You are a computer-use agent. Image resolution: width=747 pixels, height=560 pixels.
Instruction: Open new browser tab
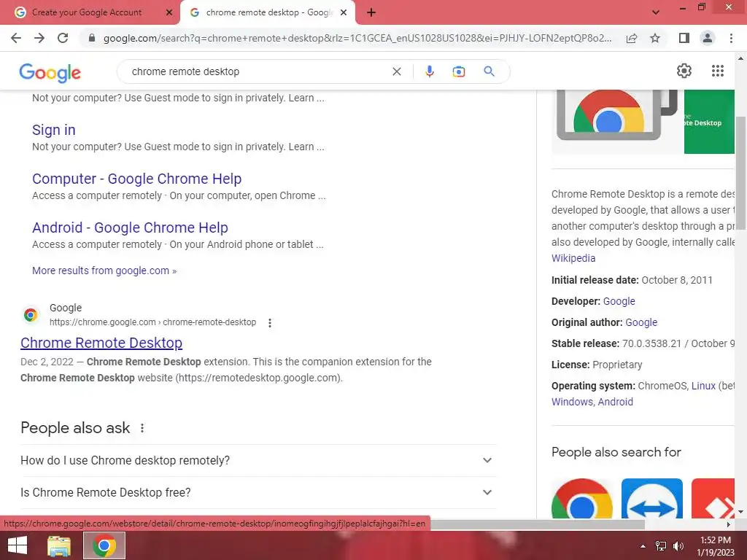click(x=371, y=12)
